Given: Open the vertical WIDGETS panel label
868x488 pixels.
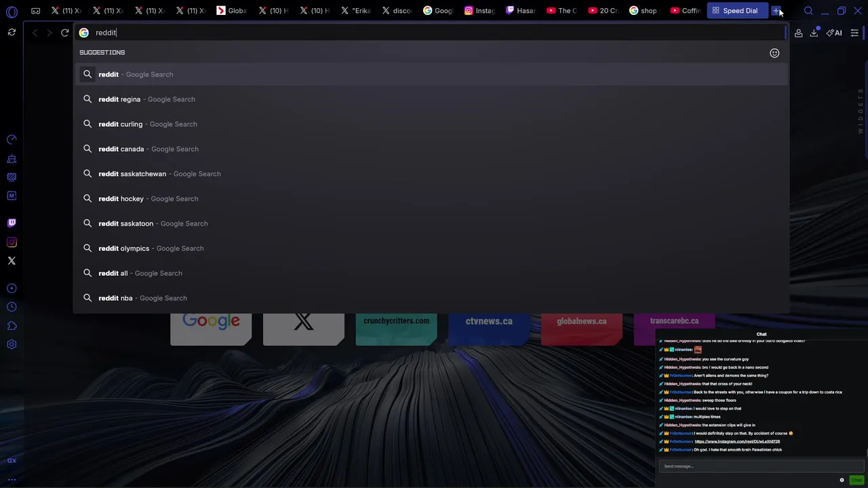Looking at the screenshot, I should click(x=861, y=110).
